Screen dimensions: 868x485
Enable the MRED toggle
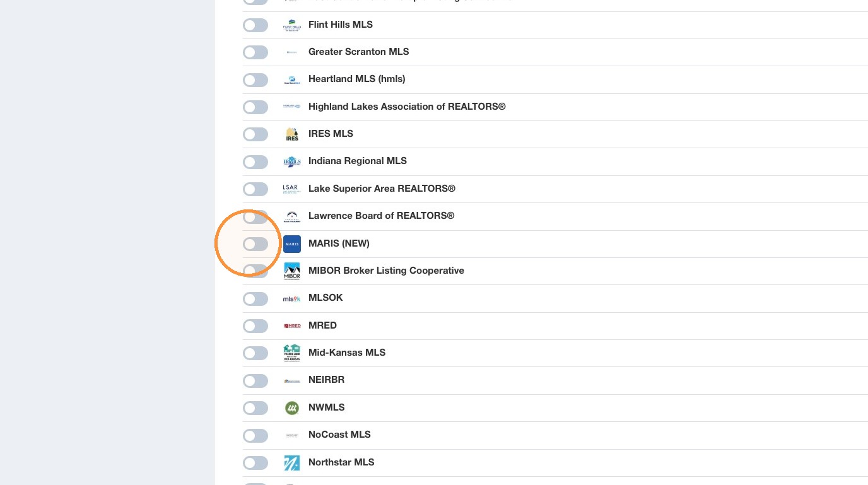[255, 326]
